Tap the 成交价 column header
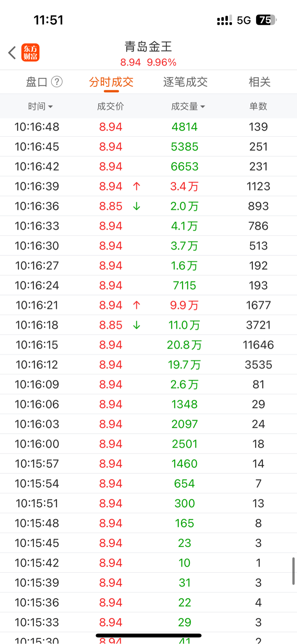Image resolution: width=297 pixels, height=644 pixels. point(111,106)
